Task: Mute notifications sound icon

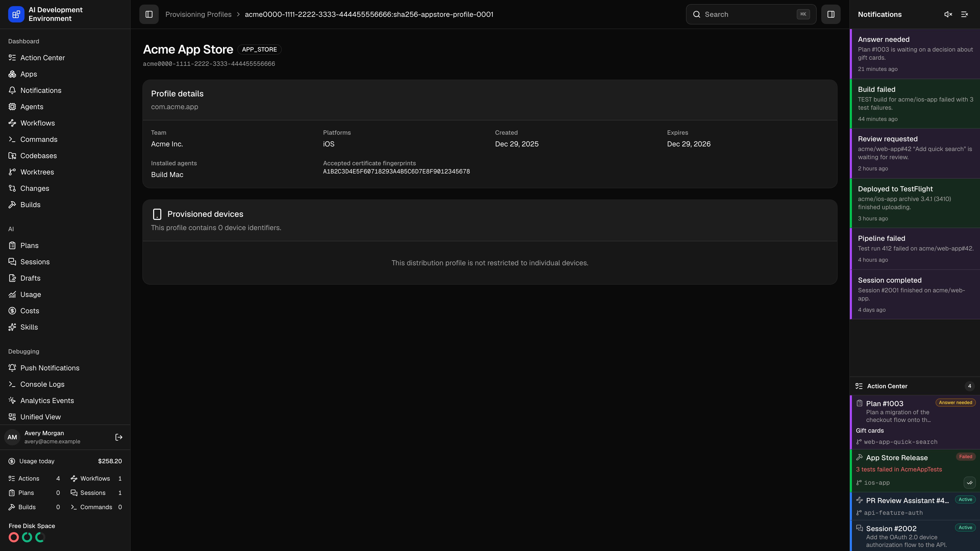Action: (948, 14)
